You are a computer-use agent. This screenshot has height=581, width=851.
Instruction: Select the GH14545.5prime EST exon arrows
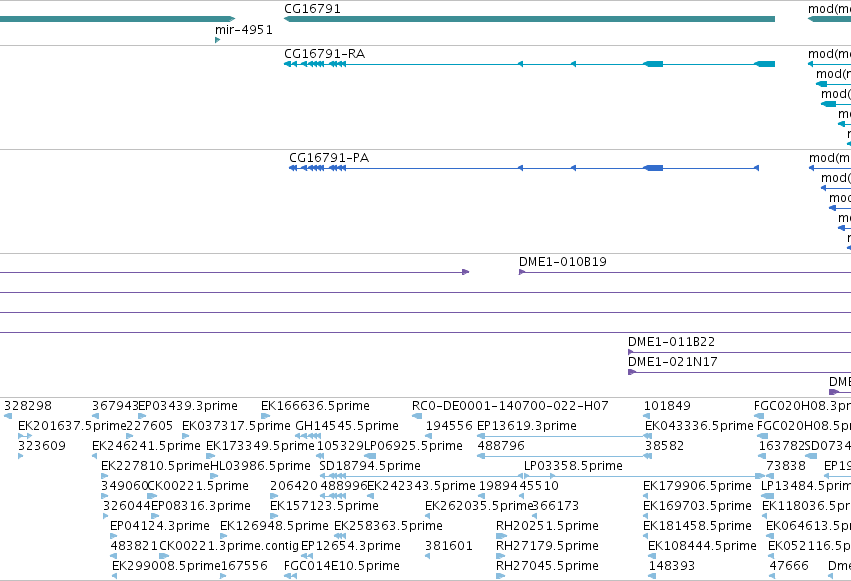click(x=308, y=436)
